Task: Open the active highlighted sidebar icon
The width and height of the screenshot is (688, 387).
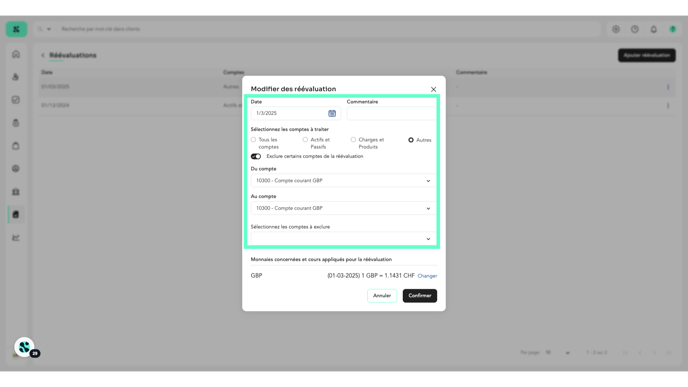Action: click(x=16, y=215)
